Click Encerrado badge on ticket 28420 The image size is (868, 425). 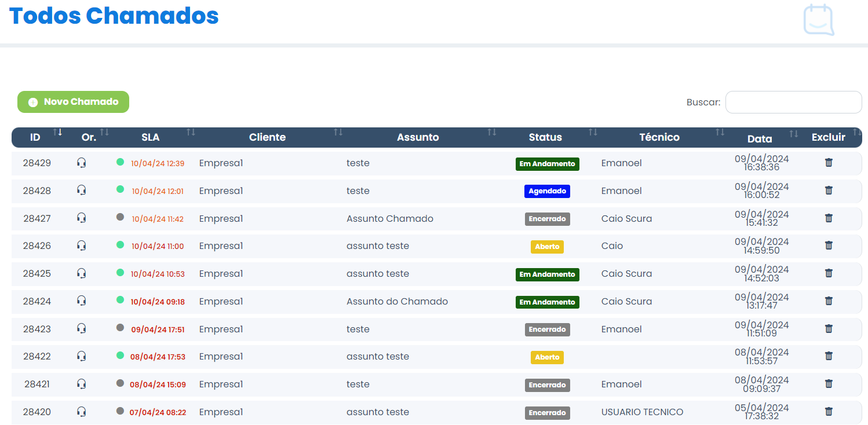pyautogui.click(x=547, y=413)
